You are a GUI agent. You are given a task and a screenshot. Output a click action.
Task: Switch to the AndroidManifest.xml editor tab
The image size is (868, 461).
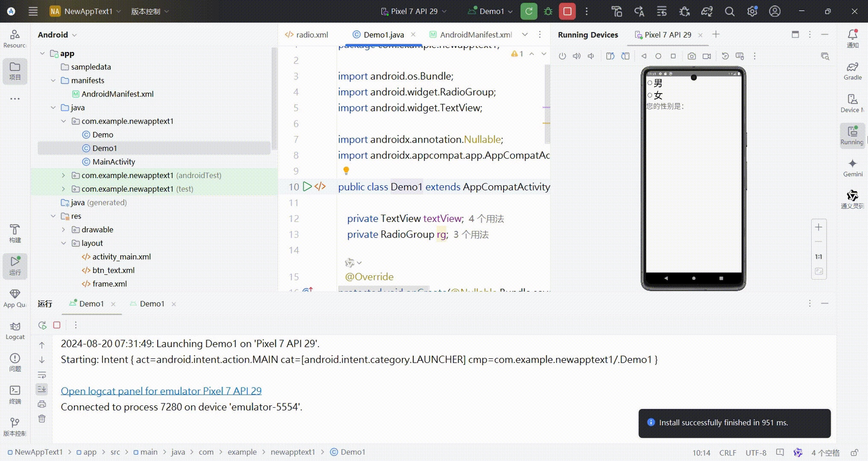(x=471, y=35)
